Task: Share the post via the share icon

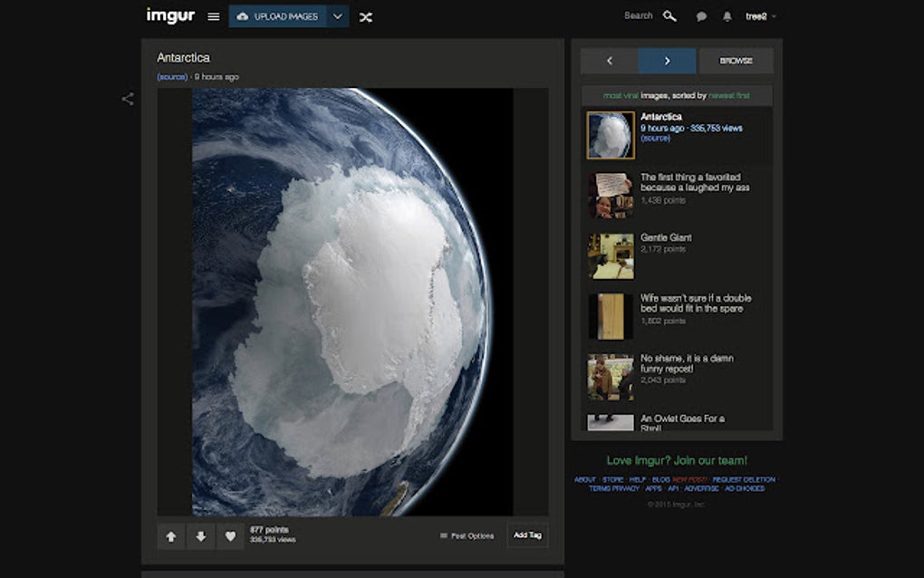Action: (x=129, y=100)
